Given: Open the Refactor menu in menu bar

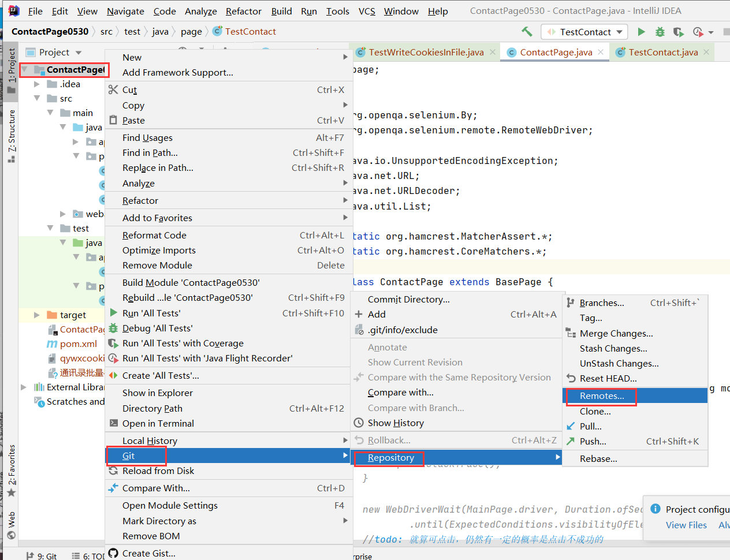Looking at the screenshot, I should [243, 11].
